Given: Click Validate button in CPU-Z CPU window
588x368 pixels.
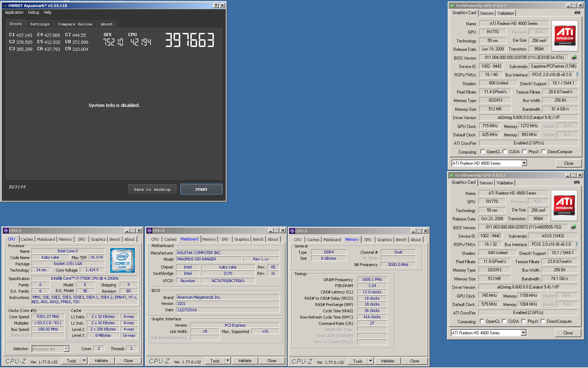Looking at the screenshot, I should tap(101, 361).
